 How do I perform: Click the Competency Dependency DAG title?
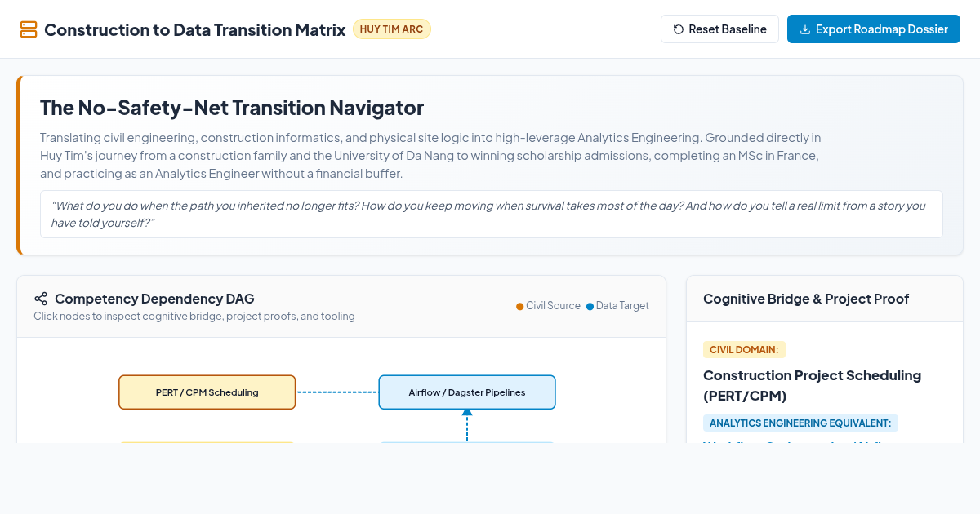pos(154,299)
